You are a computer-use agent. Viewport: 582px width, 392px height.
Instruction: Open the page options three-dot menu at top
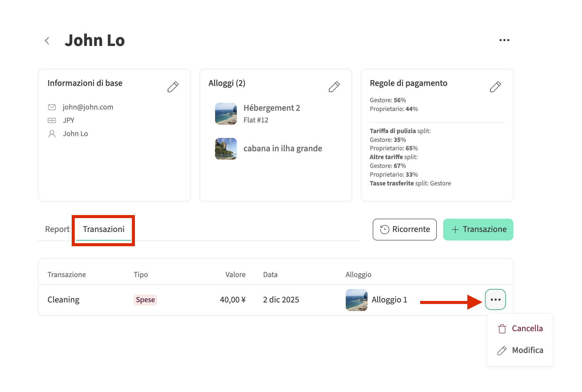click(504, 40)
